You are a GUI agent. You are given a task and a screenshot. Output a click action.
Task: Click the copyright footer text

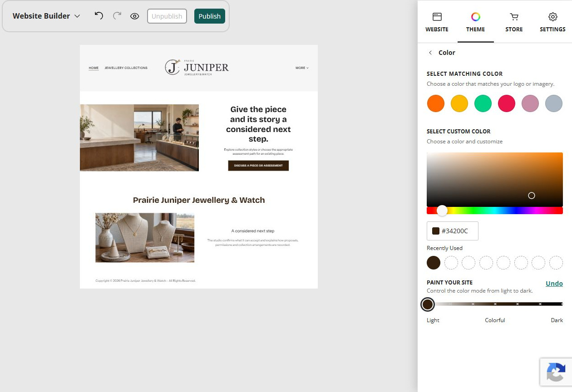tap(145, 281)
